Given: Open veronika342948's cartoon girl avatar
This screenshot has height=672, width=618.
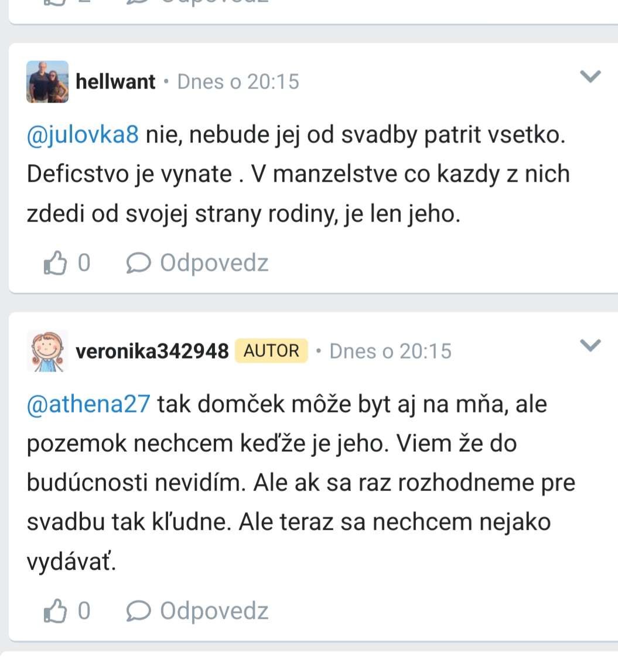Looking at the screenshot, I should [x=47, y=351].
